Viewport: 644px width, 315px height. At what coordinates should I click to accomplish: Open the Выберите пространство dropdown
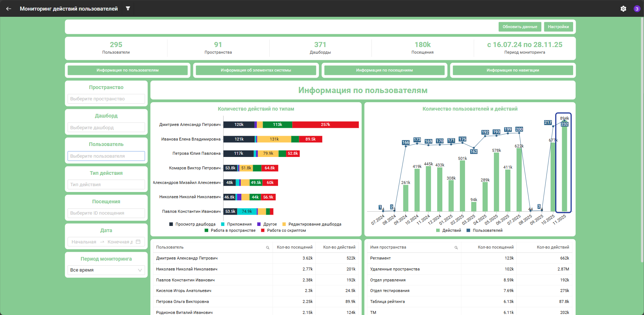(x=106, y=99)
